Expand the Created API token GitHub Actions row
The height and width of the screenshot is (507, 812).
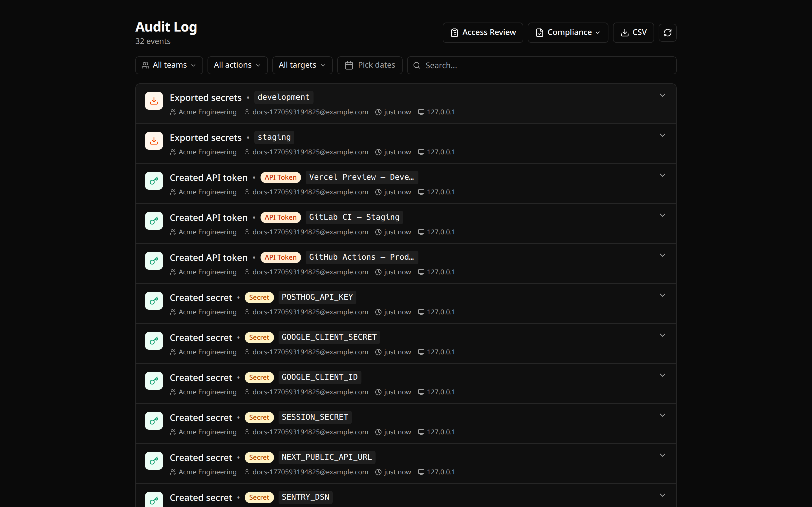pyautogui.click(x=663, y=255)
